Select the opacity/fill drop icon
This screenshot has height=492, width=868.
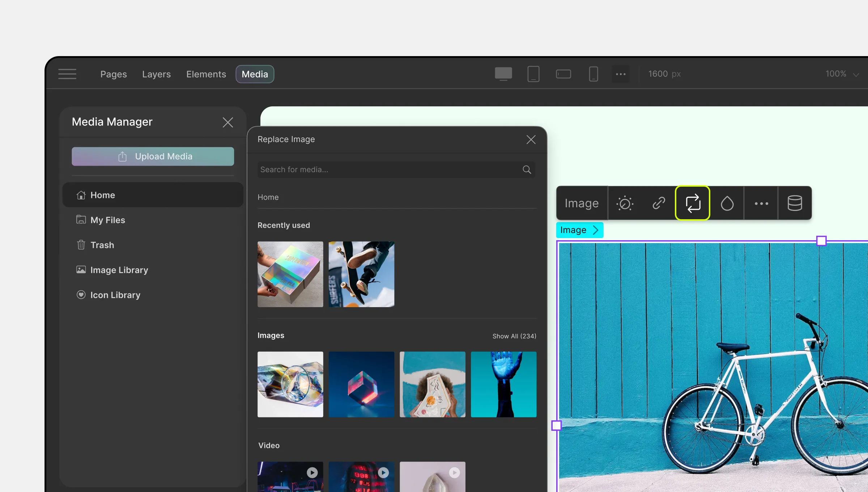pyautogui.click(x=727, y=202)
